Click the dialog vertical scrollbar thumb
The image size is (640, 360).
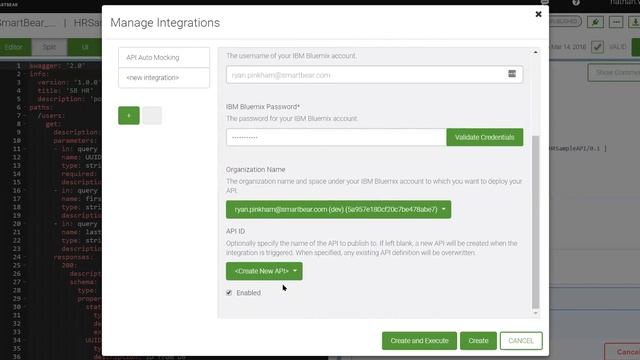(x=536, y=222)
